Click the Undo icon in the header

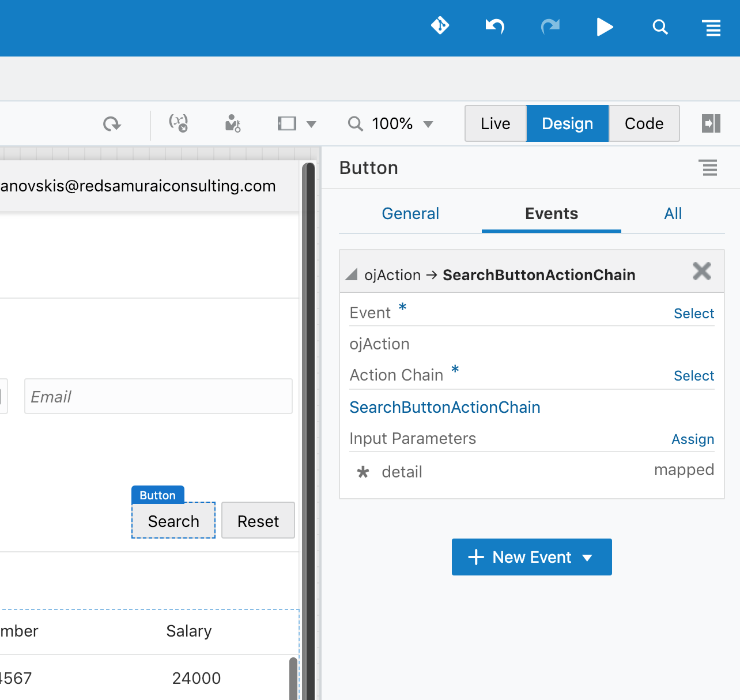click(494, 27)
